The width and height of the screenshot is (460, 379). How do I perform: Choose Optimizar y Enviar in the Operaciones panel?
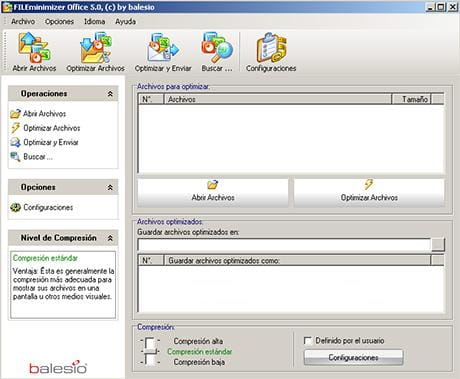point(44,142)
